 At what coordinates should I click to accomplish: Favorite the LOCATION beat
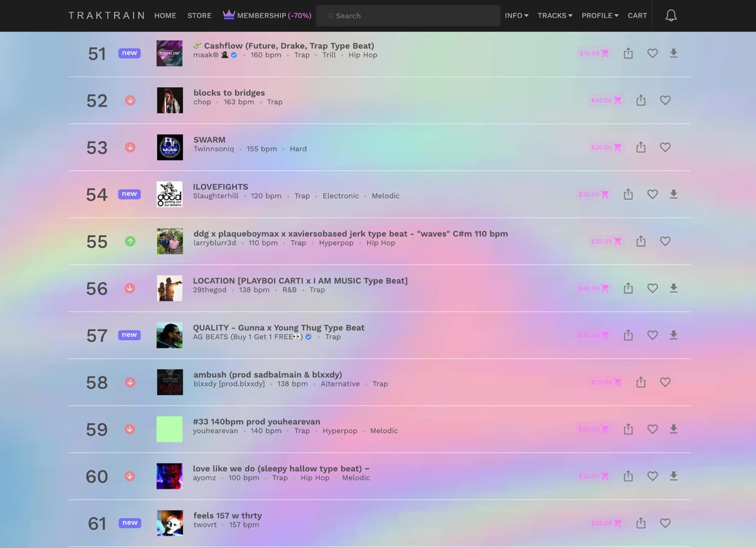[x=653, y=288]
